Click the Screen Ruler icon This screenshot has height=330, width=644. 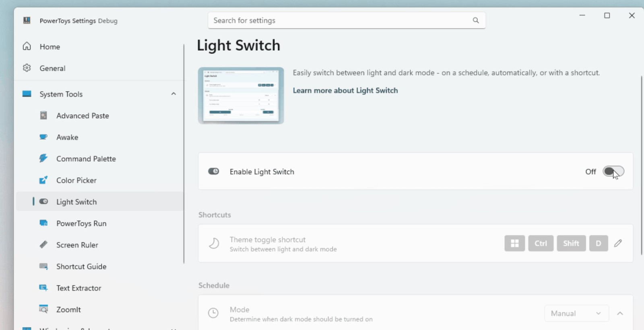(43, 244)
